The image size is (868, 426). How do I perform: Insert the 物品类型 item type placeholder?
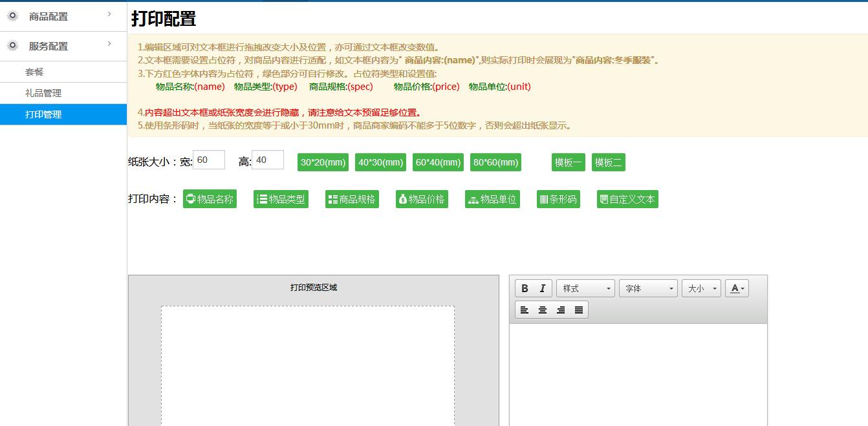pos(281,199)
